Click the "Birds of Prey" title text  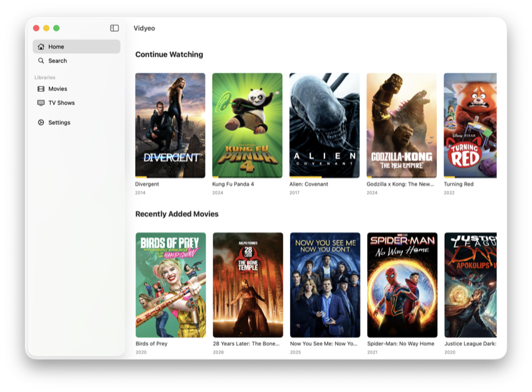(x=152, y=343)
